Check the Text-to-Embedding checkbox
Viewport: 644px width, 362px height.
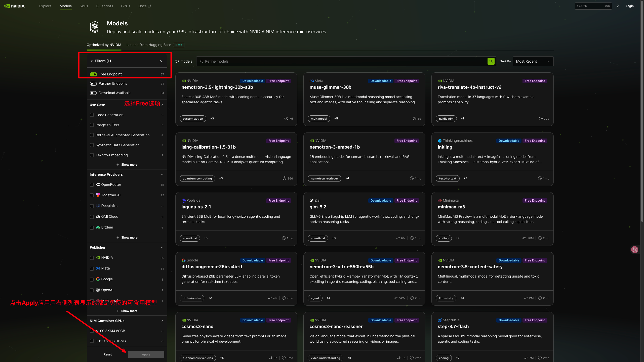[x=92, y=155]
